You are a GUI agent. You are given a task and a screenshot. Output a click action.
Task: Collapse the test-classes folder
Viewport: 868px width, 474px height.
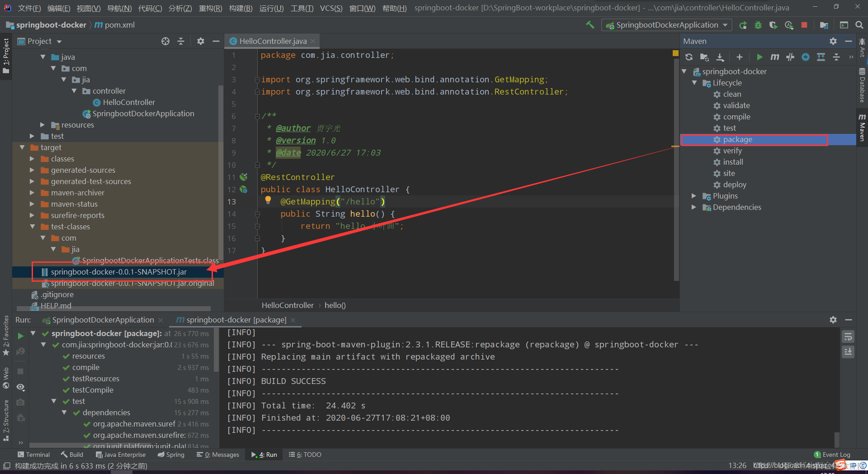click(32, 227)
